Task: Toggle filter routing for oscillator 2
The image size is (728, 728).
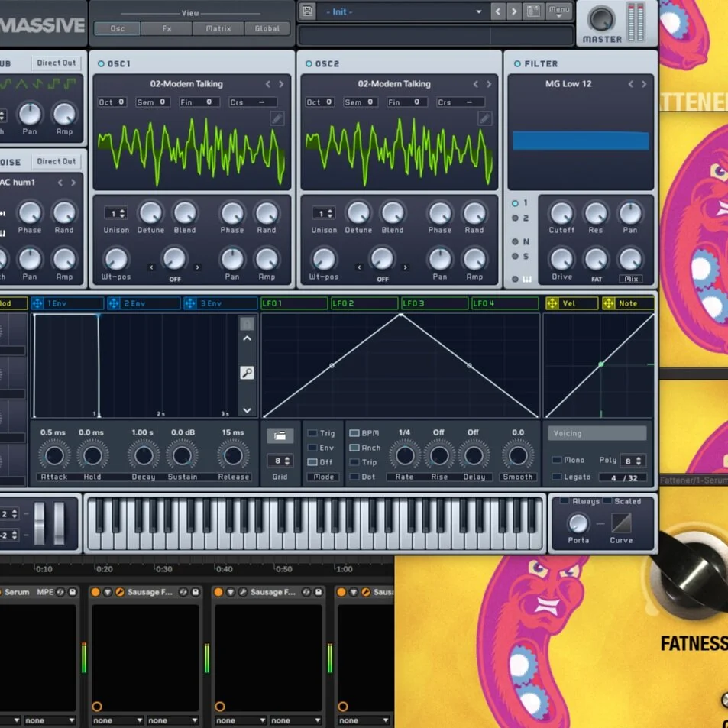Action: point(515,218)
